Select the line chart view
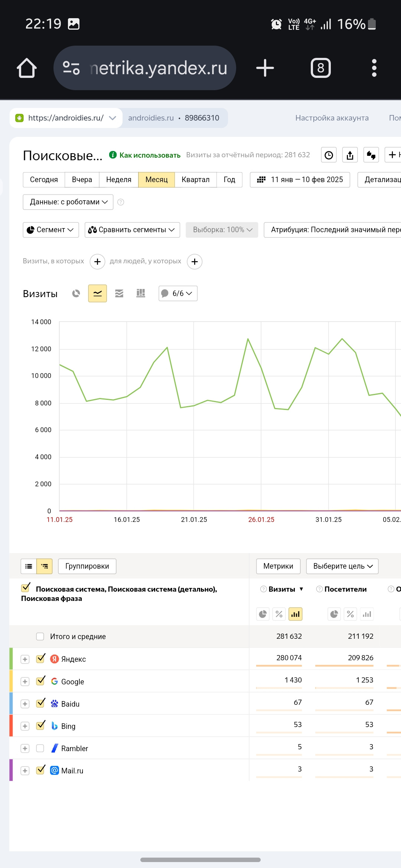The height and width of the screenshot is (868, 401). 98,293
